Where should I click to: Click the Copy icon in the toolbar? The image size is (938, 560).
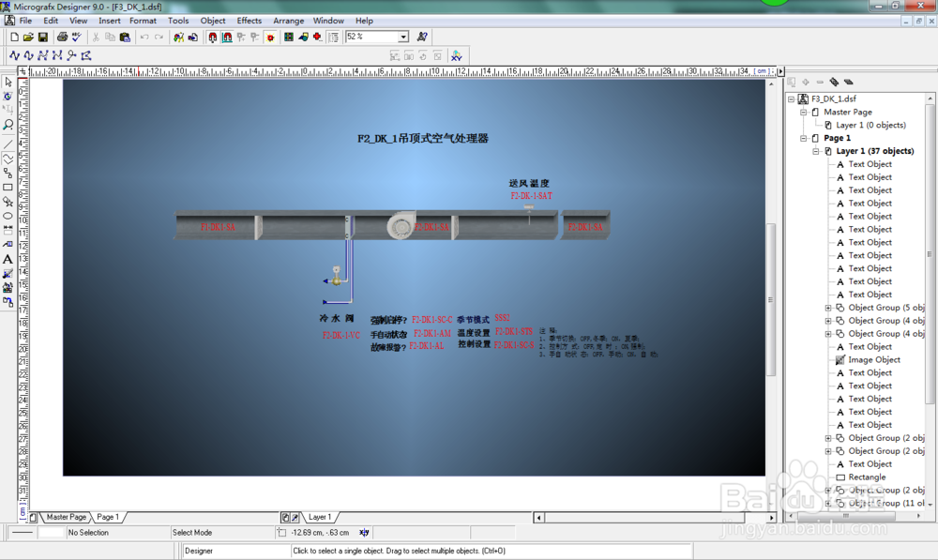[x=110, y=38]
